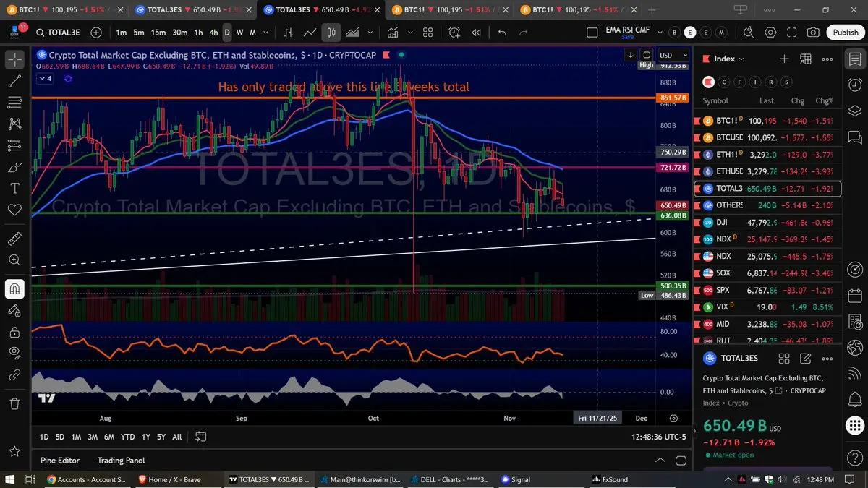
Task: Select line chart style
Action: 310,33
